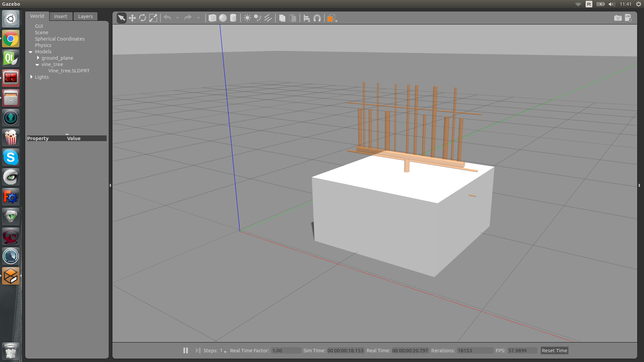The image size is (644, 362).
Task: Click the Real Time Factor field
Action: [x=286, y=351]
